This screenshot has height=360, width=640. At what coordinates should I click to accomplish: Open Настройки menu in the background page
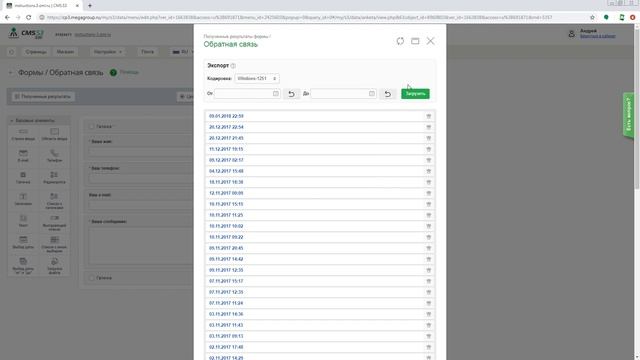pos(108,52)
